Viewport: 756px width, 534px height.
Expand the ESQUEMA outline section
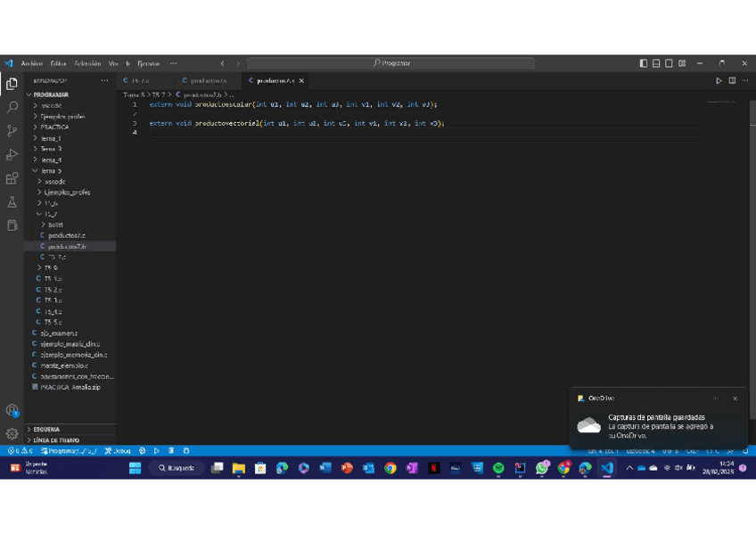[x=46, y=430]
